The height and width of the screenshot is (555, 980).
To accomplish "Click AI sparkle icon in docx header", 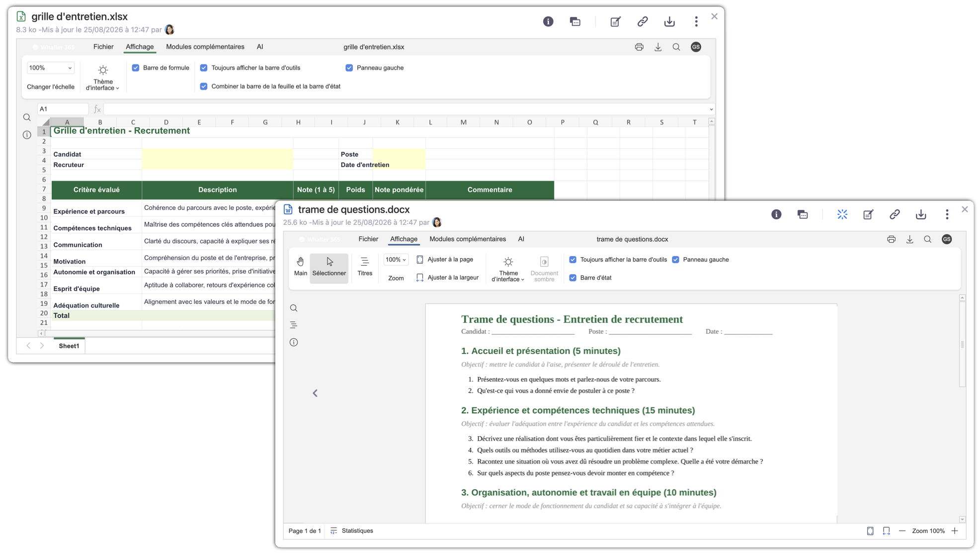I will 842,214.
